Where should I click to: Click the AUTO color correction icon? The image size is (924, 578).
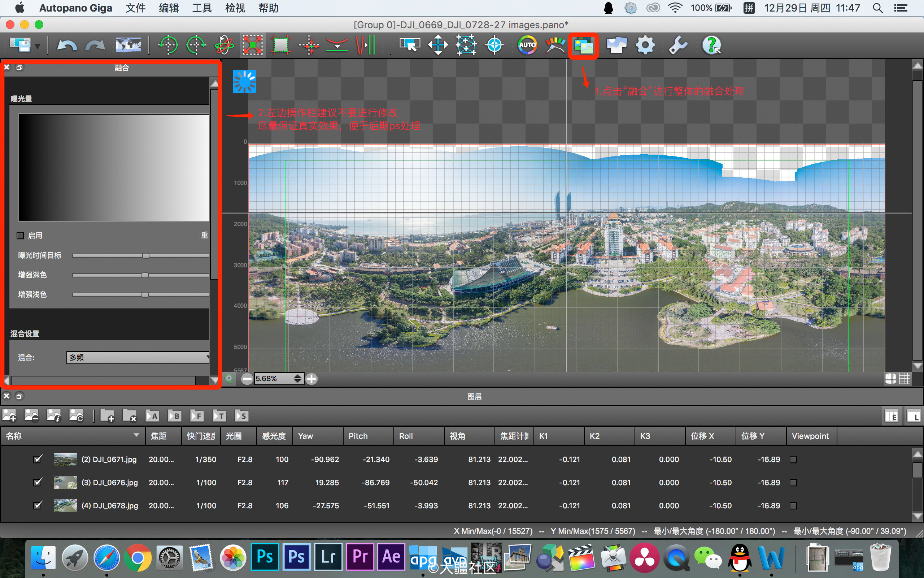(x=527, y=45)
